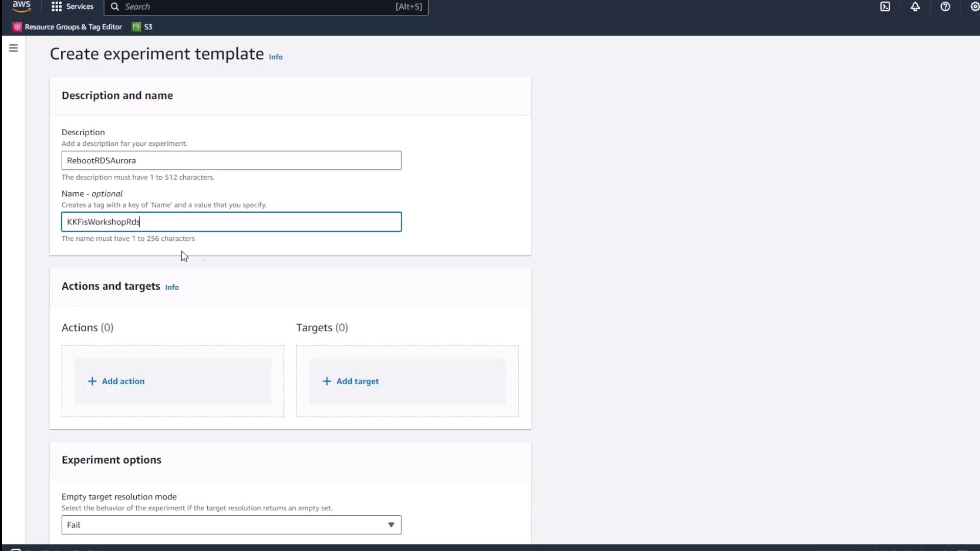Open the settings gear icon
This screenshot has width=980, height=551.
pos(974,7)
